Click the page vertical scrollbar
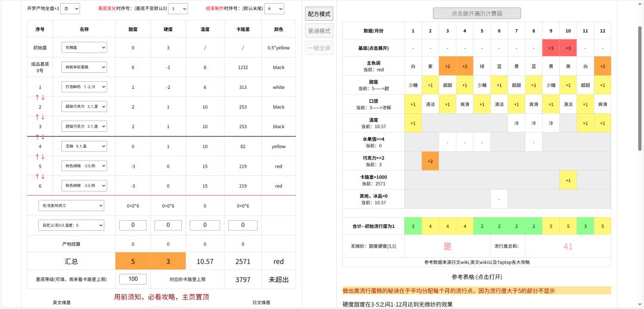 640,88
